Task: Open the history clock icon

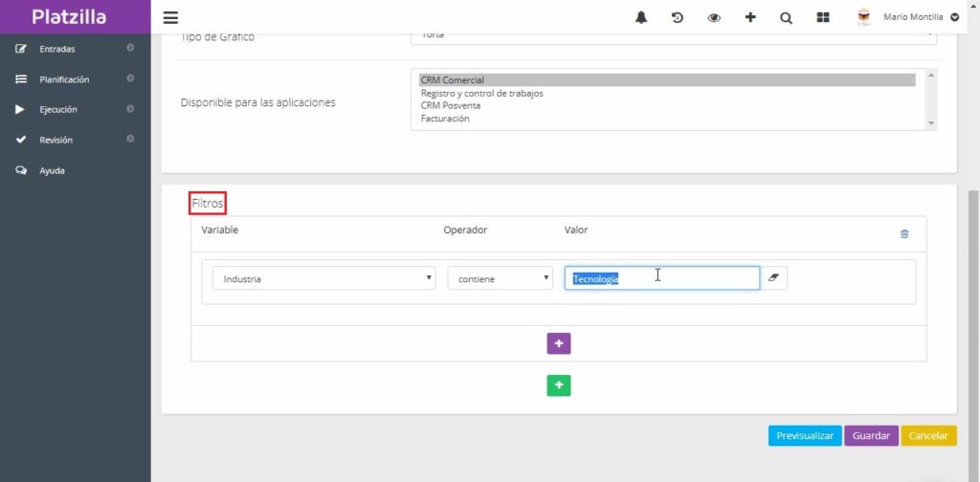Action: [x=678, y=17]
